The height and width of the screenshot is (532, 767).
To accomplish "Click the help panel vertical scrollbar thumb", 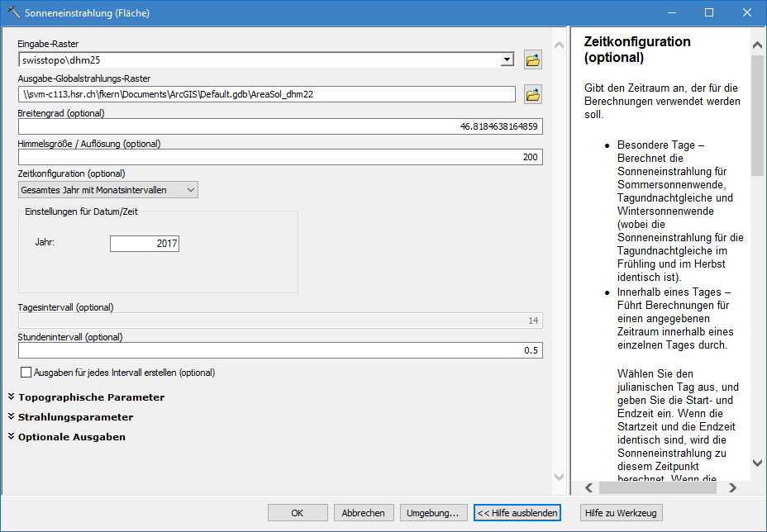I will (757, 116).
